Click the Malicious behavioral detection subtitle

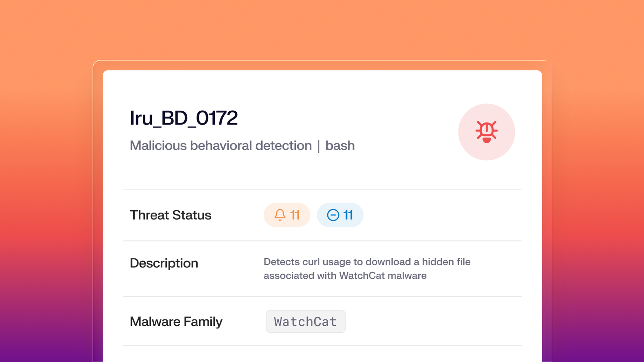220,145
